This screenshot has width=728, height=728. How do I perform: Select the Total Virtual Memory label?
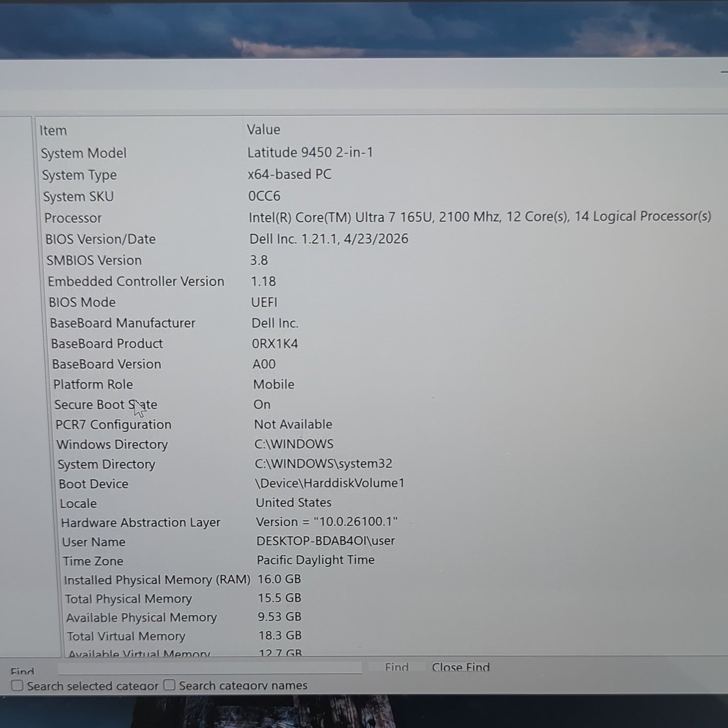[126, 636]
